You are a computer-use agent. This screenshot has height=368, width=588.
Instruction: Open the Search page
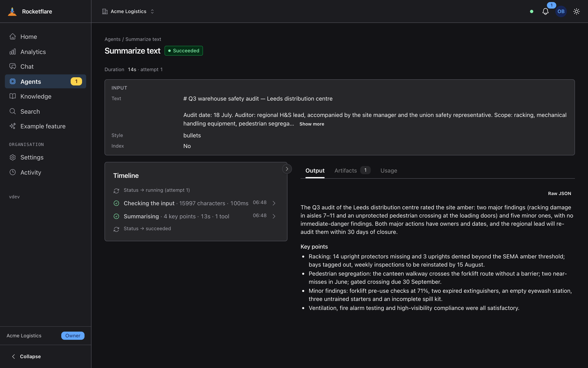pos(46,111)
